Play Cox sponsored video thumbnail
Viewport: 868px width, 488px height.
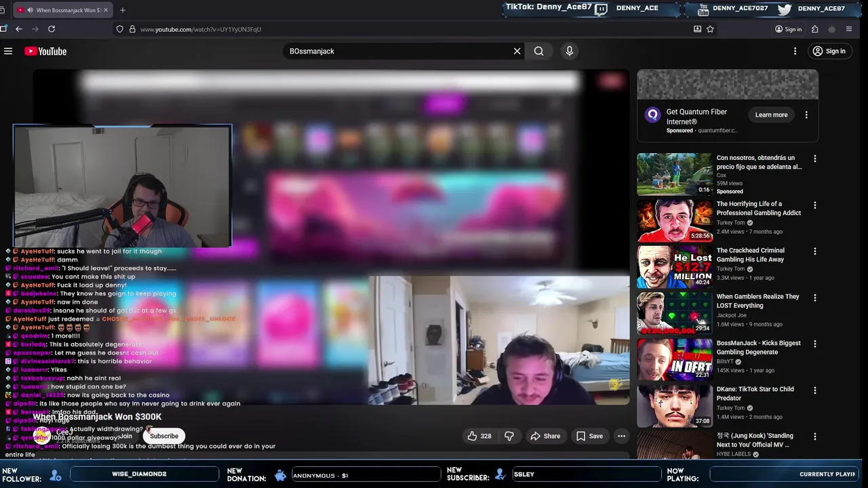pos(674,174)
